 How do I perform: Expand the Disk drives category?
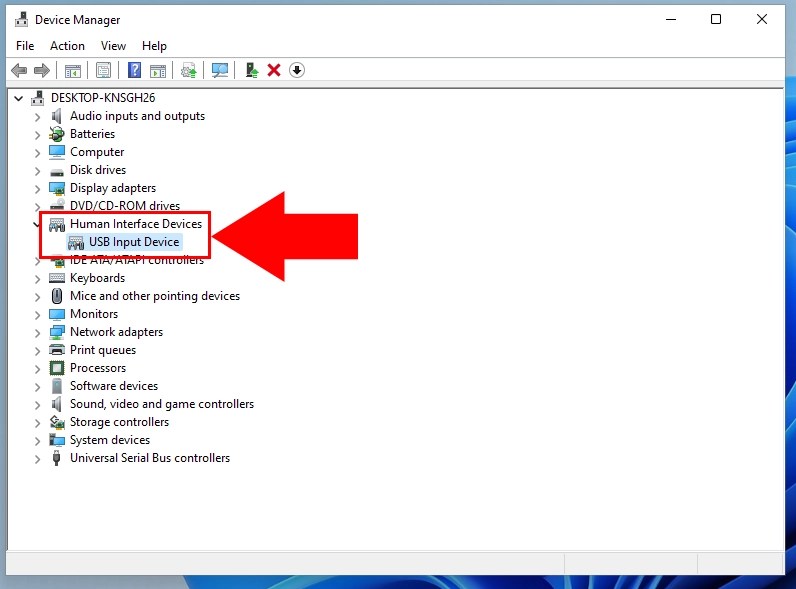[37, 171]
